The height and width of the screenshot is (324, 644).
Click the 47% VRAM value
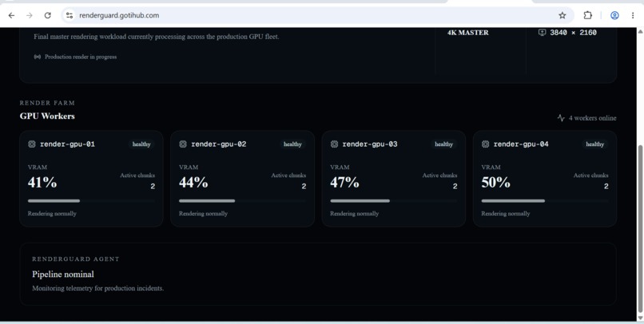pos(344,183)
